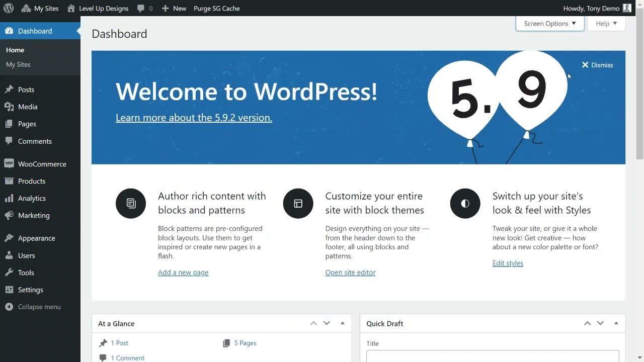
Task: Click the Quick Draft Title input field
Action: click(493, 356)
